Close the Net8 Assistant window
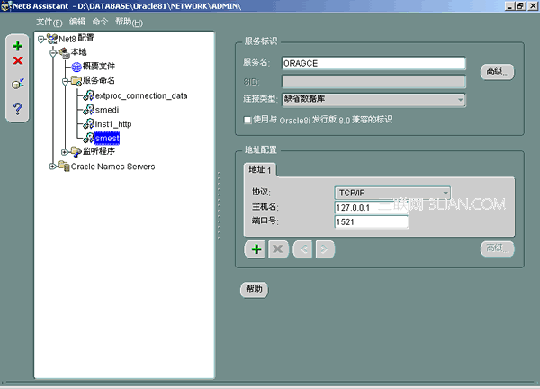The width and height of the screenshot is (540, 389). (x=532, y=6)
